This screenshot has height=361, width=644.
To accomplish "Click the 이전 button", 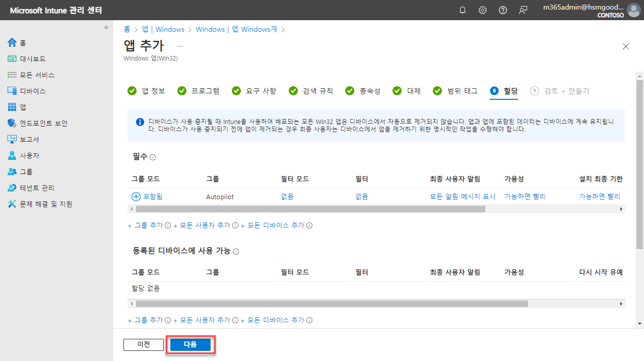I will [x=144, y=344].
